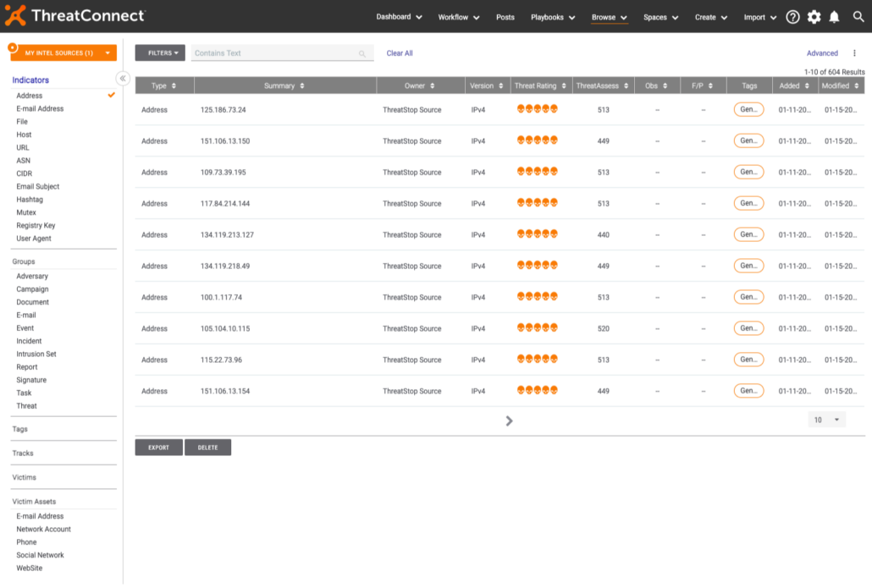Viewport: 872px width, 588px height.
Task: Open the help question mark icon
Action: tap(792, 17)
